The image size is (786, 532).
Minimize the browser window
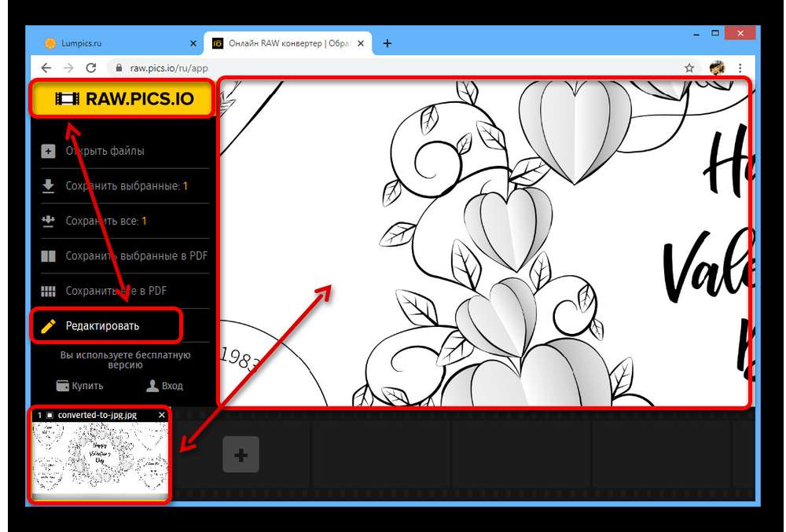tap(696, 34)
